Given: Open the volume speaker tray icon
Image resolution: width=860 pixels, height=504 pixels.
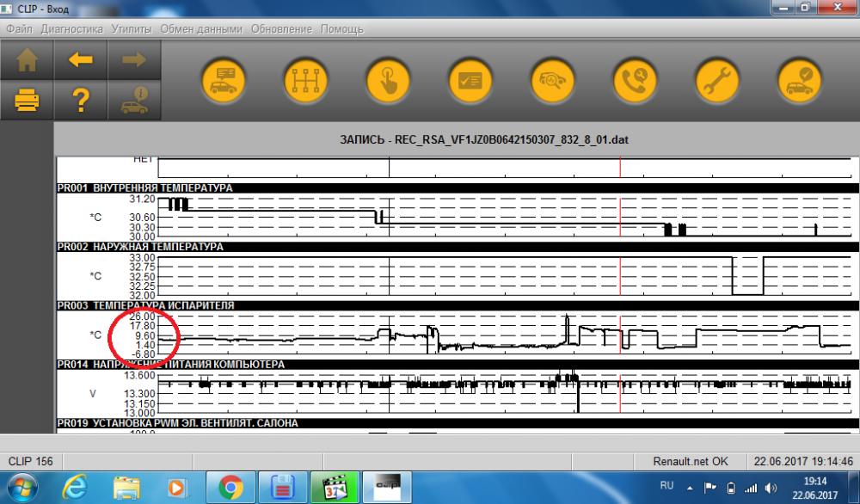Looking at the screenshot, I should (x=771, y=488).
